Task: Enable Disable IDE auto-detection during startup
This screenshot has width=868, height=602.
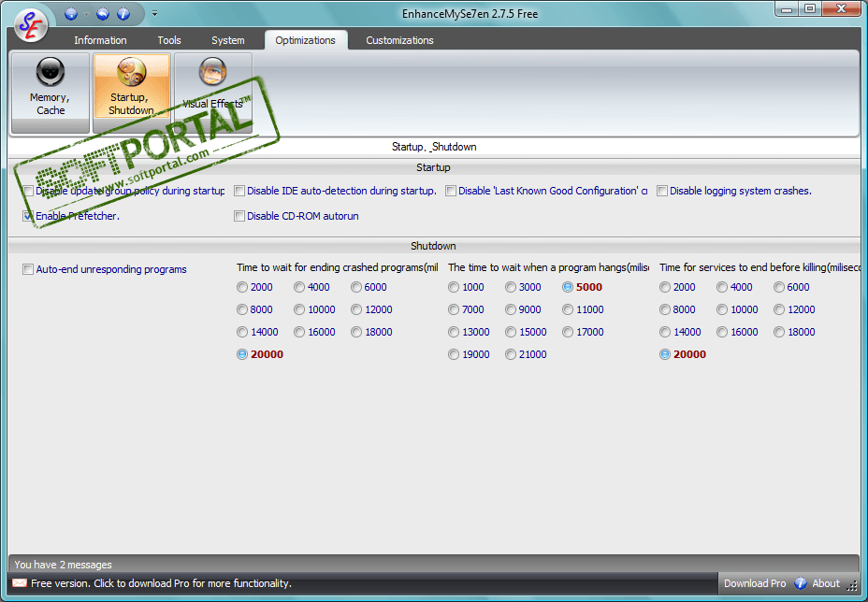Action: [336, 191]
